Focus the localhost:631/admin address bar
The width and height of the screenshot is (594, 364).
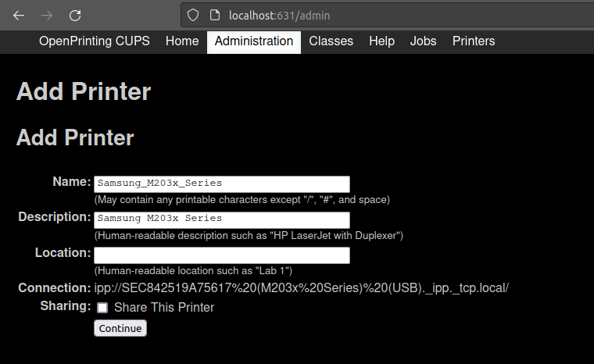[386, 16]
